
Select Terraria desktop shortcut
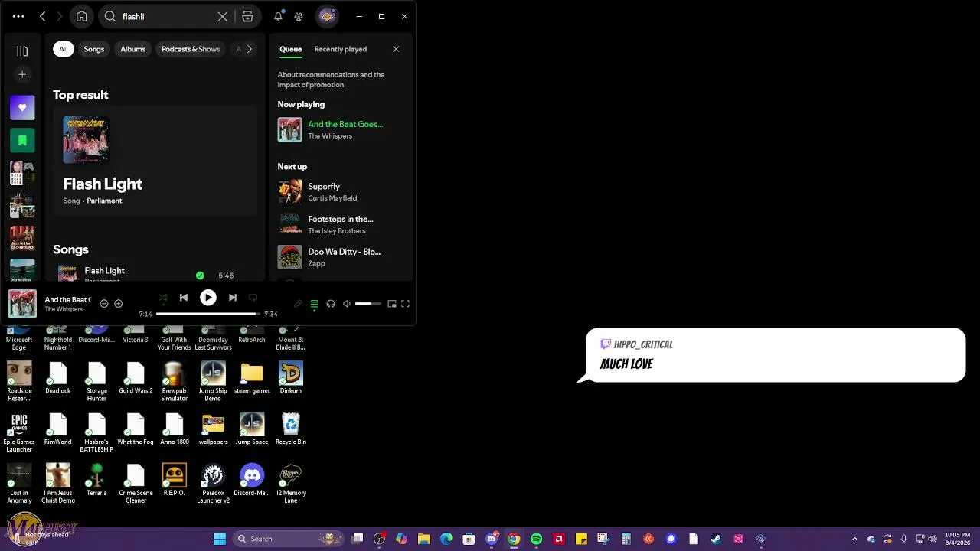(x=96, y=481)
